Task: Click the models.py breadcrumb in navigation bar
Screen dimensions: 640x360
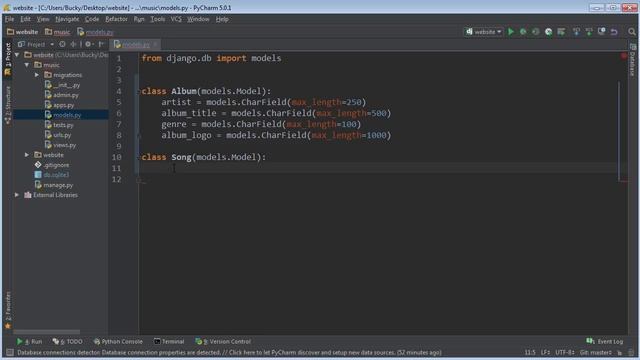Action: point(96,32)
